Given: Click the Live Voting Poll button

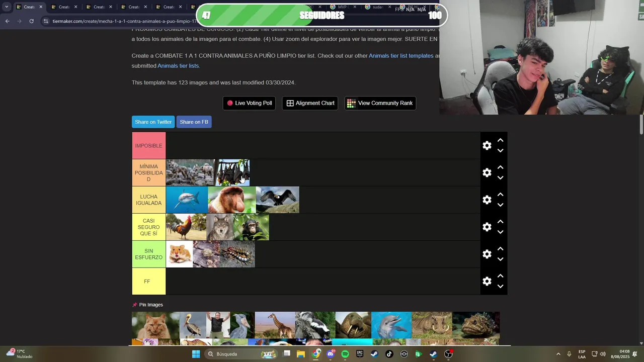Looking at the screenshot, I should [x=249, y=103].
